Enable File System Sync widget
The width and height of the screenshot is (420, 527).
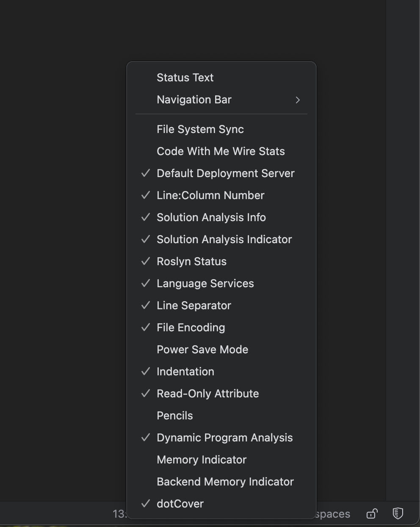click(x=200, y=130)
